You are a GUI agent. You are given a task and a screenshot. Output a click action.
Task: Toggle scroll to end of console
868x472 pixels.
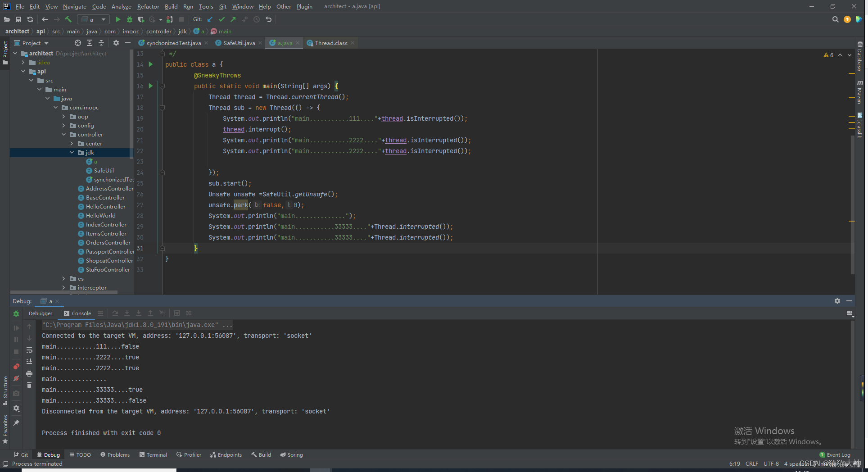pyautogui.click(x=29, y=361)
